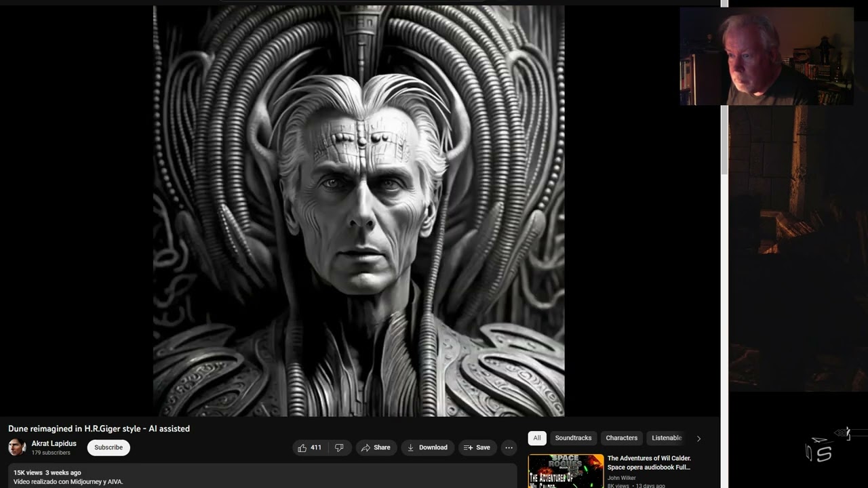Open Akrat Lapidus channel avatar

[x=17, y=447]
